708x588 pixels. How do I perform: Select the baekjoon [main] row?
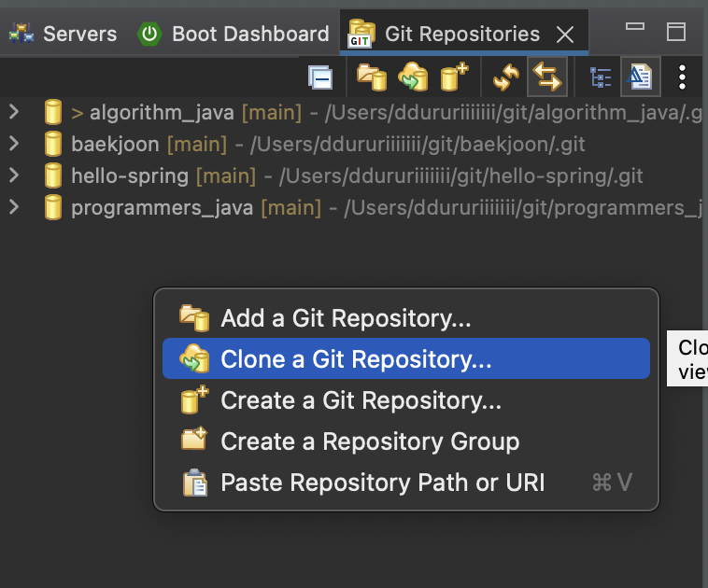point(351,144)
